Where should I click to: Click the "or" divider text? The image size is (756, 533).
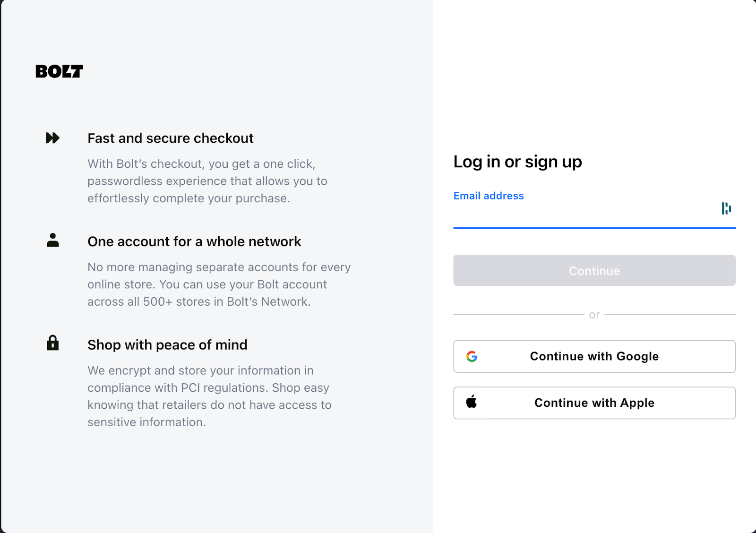point(594,315)
